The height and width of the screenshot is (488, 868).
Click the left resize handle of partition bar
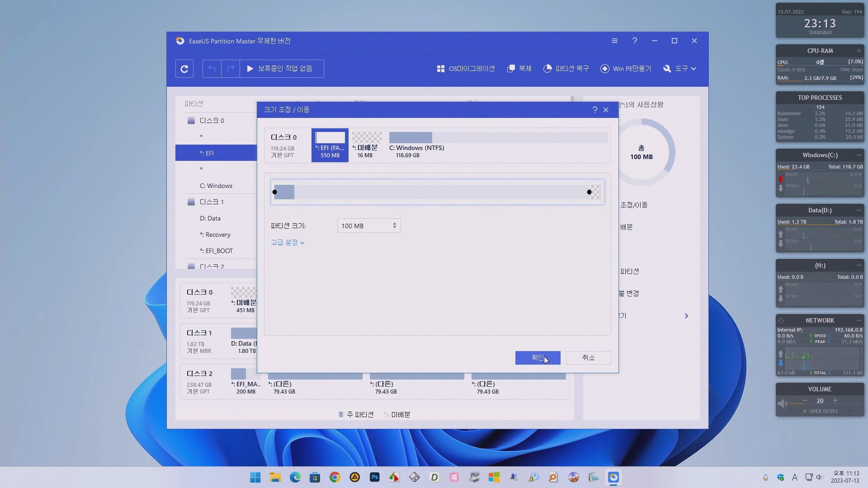(274, 192)
